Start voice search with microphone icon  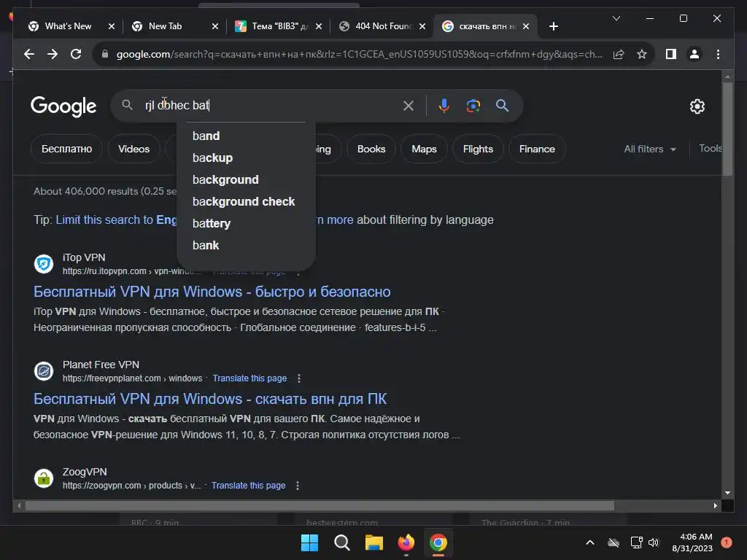(x=444, y=106)
